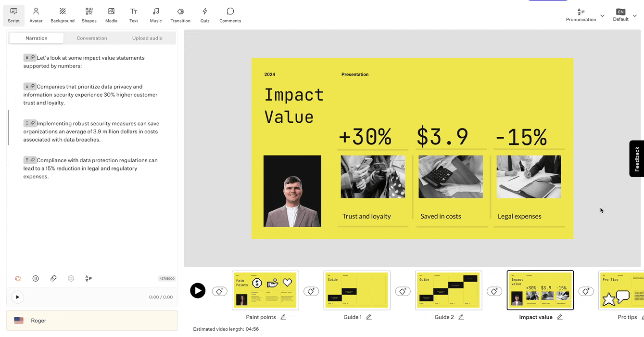Switch to the Upload audio tab
644x337 pixels.
(x=147, y=38)
